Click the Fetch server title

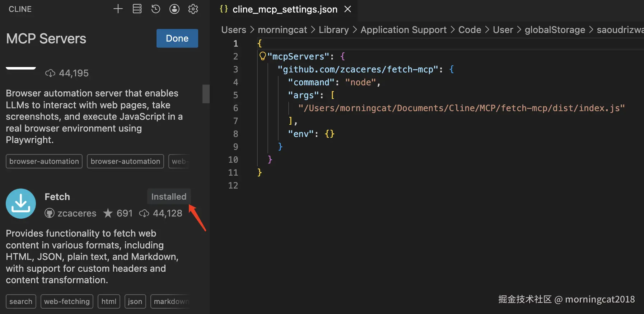(x=57, y=197)
